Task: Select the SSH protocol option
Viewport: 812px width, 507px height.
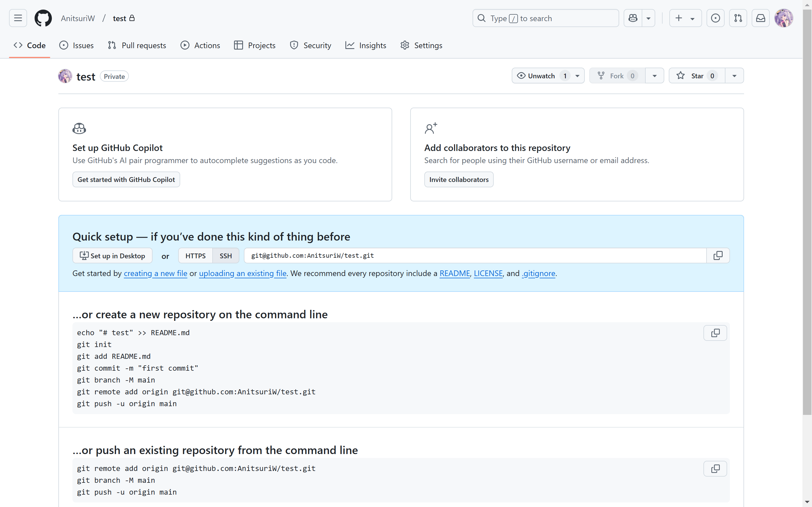Action: [226, 256]
